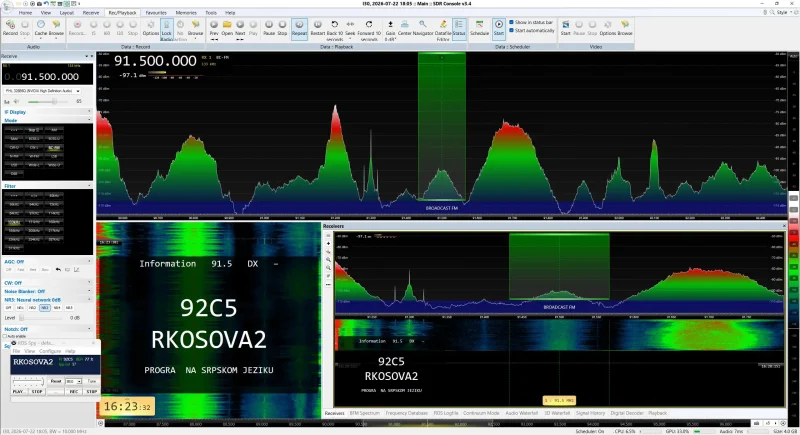Go to the Prev playback file
Screen dimensions: 800x435
(214, 29)
